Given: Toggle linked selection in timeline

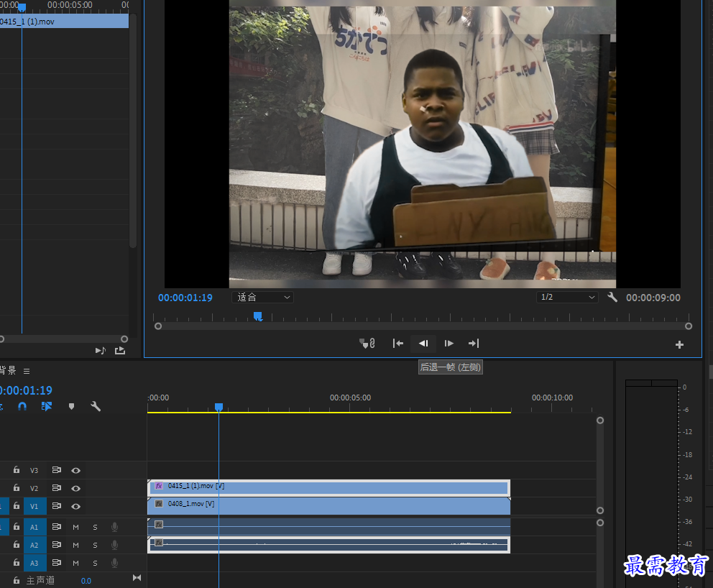Looking at the screenshot, I should [x=47, y=406].
